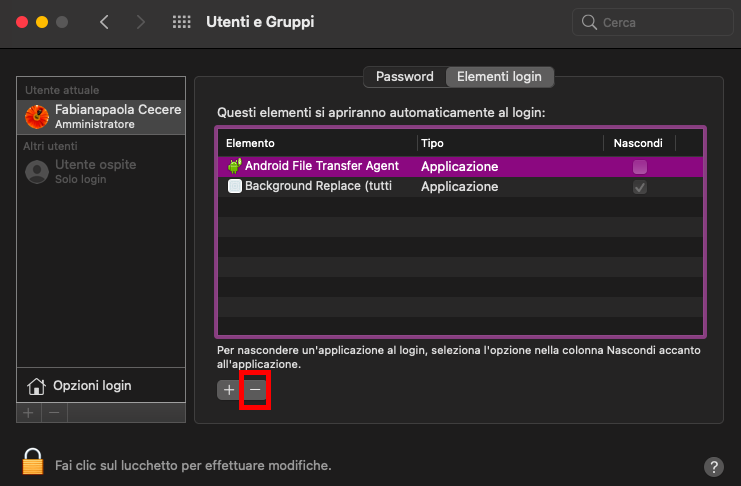741x486 pixels.
Task: Click the magnifying glass search icon
Action: click(x=589, y=22)
